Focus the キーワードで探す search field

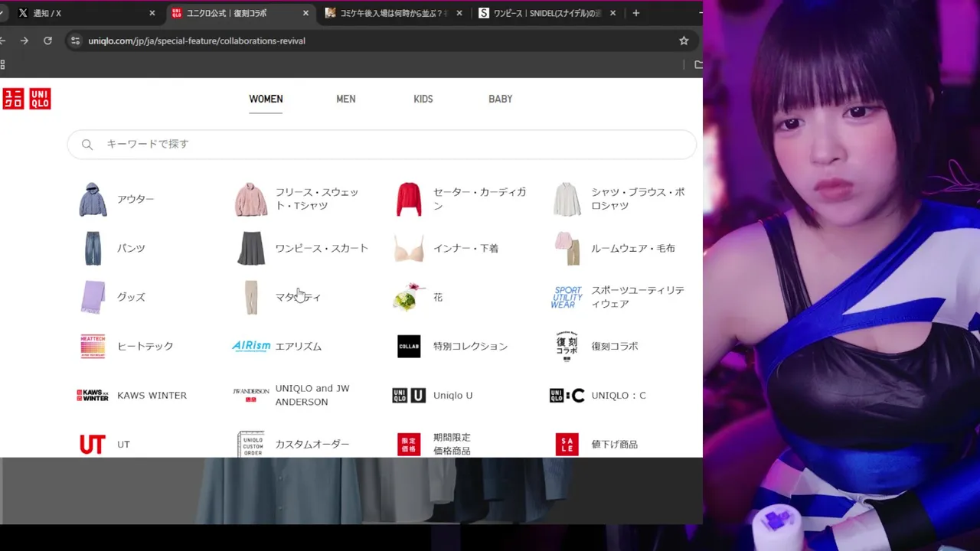pyautogui.click(x=382, y=144)
